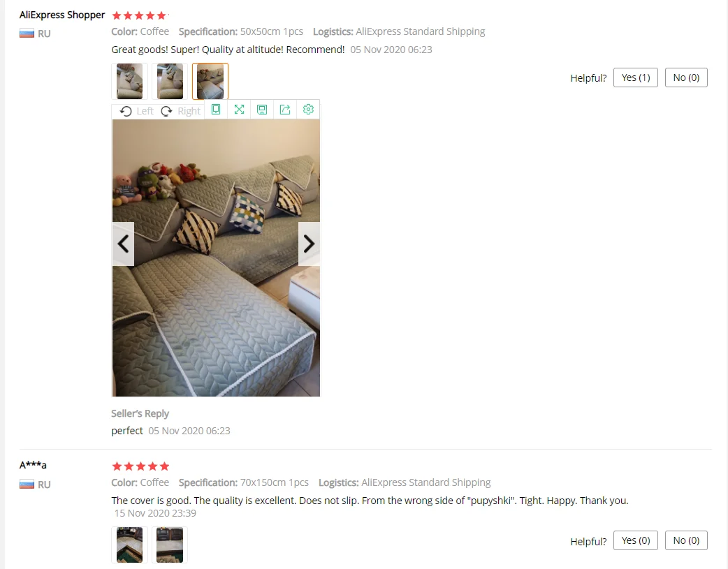This screenshot has height=569, width=728.
Task: Click the green share arrow icon
Action: tap(285, 110)
